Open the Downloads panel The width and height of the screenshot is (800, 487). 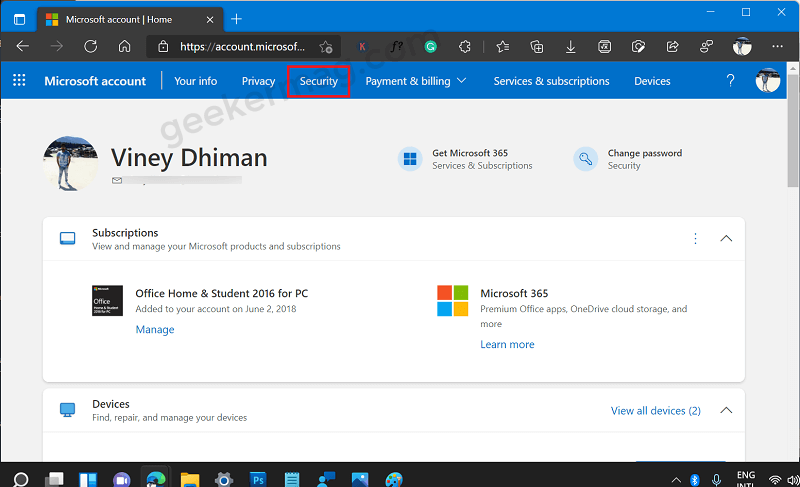click(570, 47)
